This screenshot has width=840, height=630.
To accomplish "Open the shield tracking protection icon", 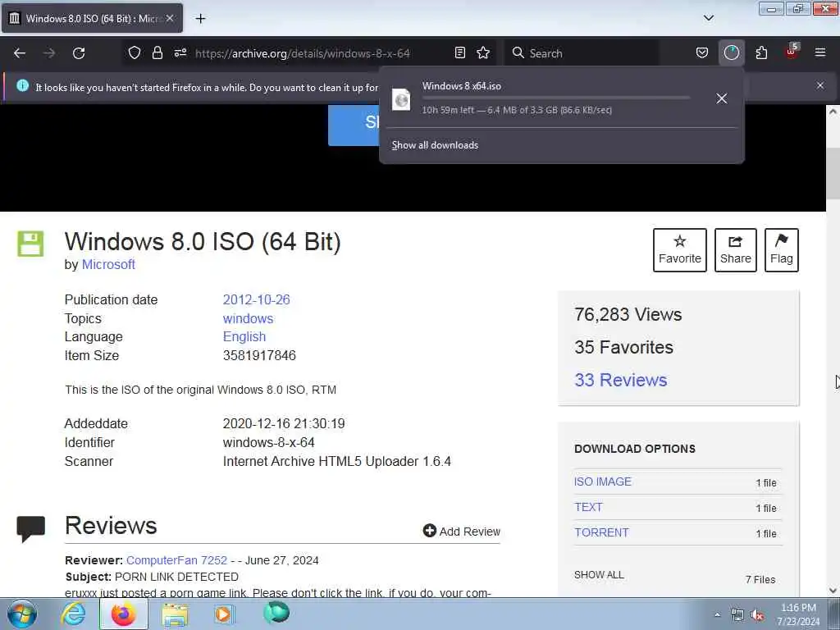I will [135, 52].
